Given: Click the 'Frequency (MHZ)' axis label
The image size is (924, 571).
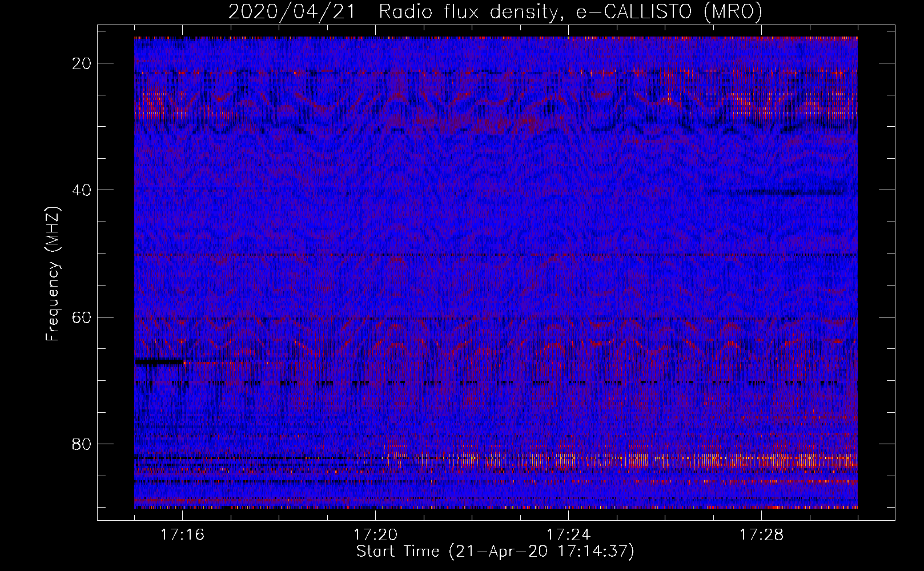Looking at the screenshot, I should [x=53, y=274].
